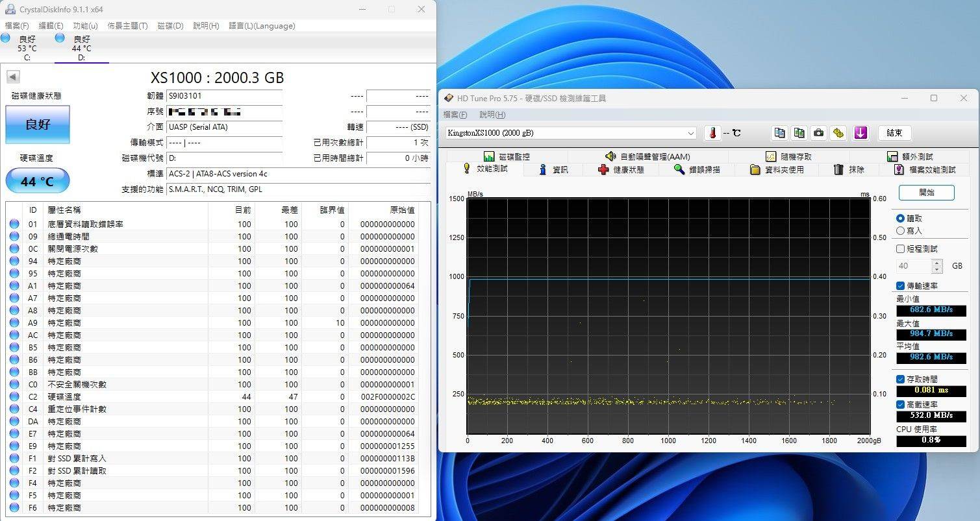Viewport: 980px width, 521px height.
Task: Switch to the 健康狀態 tab
Action: (x=621, y=169)
